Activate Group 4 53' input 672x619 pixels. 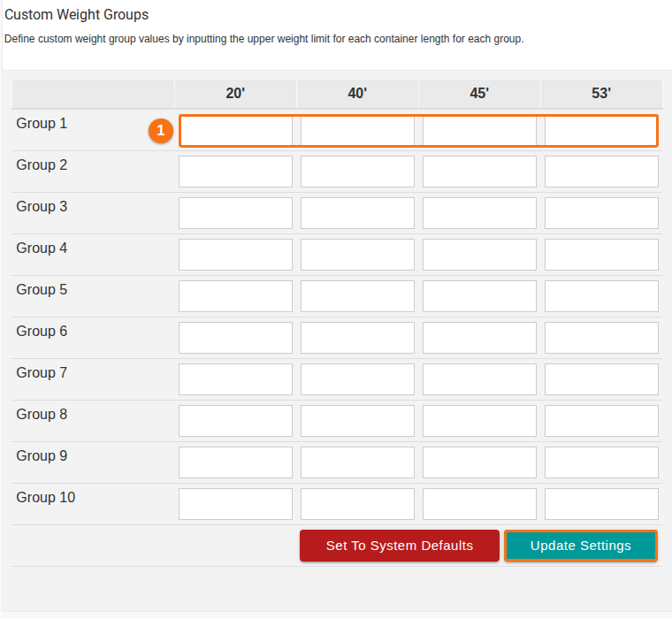[601, 255]
